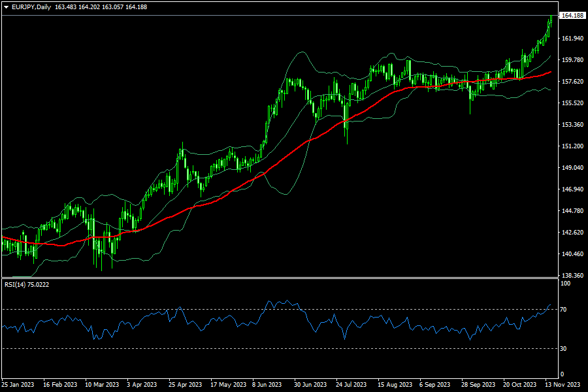Select the 20 Oct 2023 date label
This screenshot has width=588, height=392.
520,385
